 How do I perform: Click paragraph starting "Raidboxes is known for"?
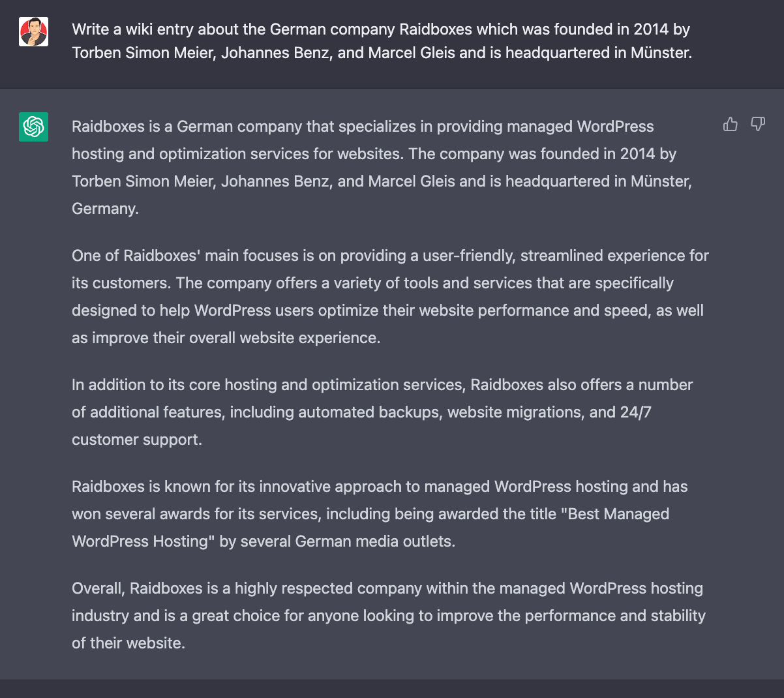click(x=379, y=514)
